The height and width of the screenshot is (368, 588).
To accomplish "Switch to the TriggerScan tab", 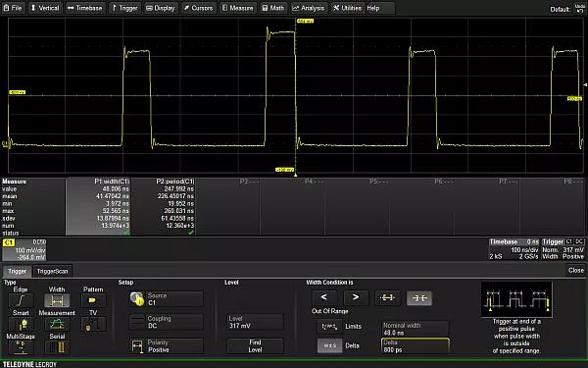I will [53, 271].
